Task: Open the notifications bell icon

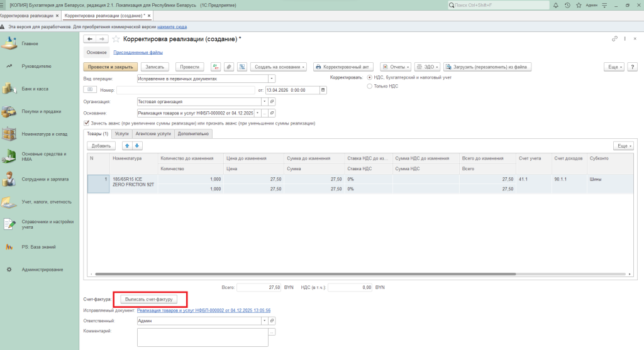Action: pyautogui.click(x=556, y=5)
